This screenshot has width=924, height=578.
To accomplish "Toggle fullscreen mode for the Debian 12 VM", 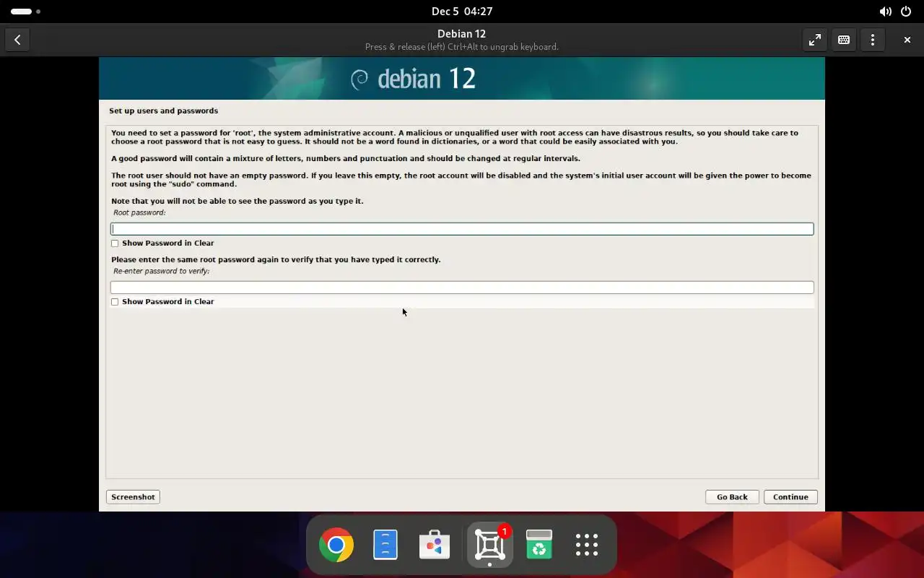I will (815, 40).
